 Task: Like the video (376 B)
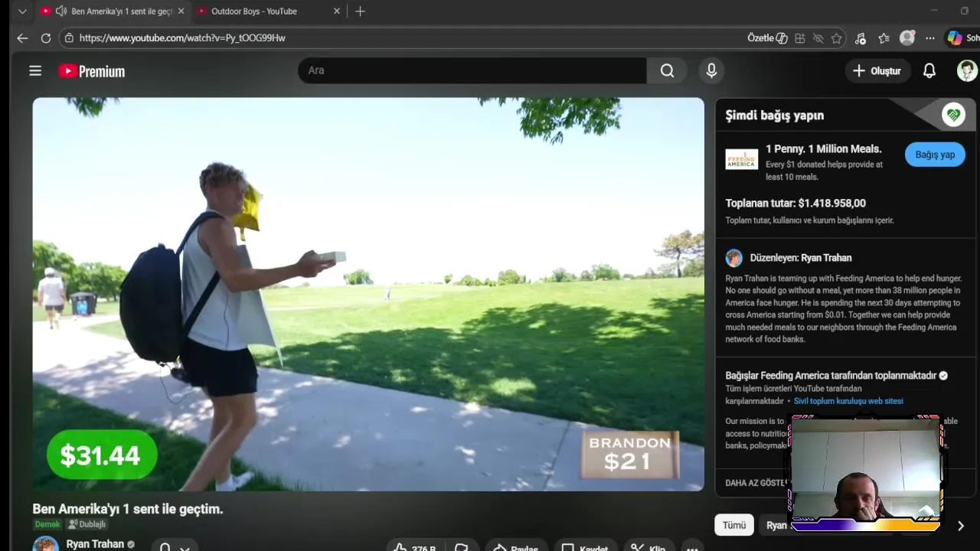pyautogui.click(x=414, y=548)
